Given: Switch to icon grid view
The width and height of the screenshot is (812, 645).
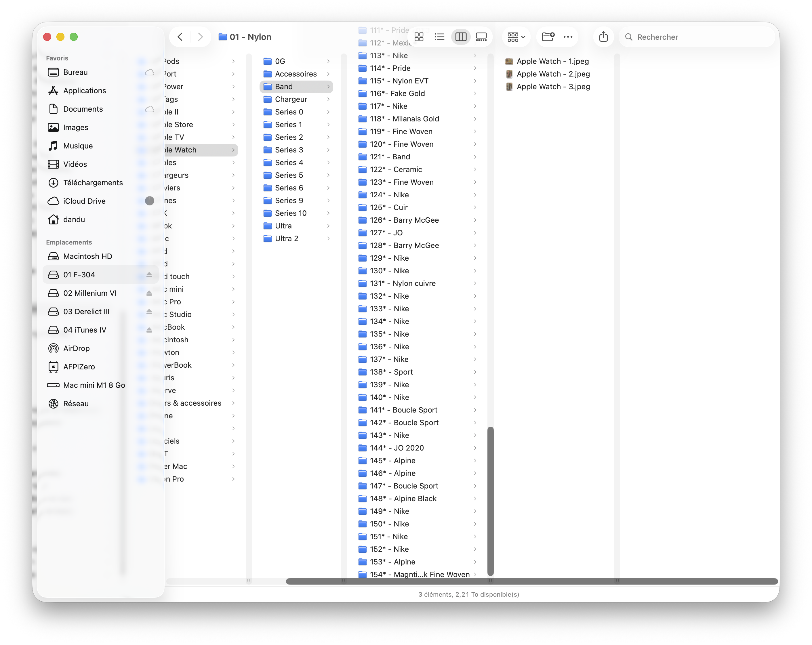Looking at the screenshot, I should tap(419, 37).
